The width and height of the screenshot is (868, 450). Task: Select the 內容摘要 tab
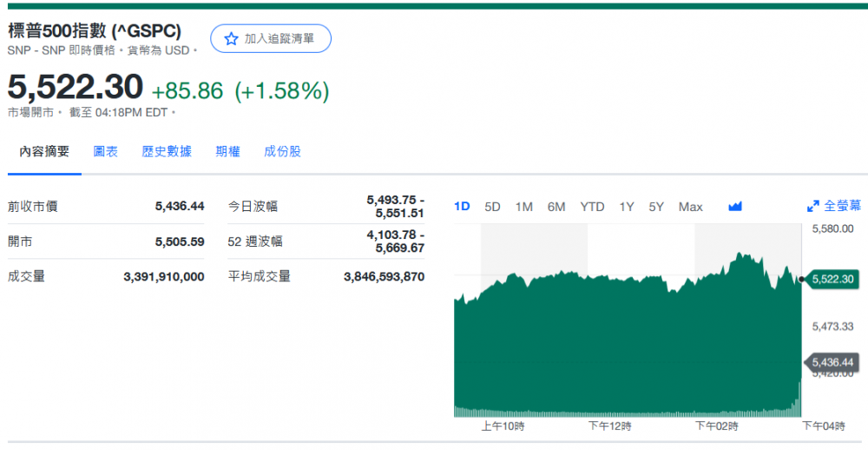tap(44, 152)
